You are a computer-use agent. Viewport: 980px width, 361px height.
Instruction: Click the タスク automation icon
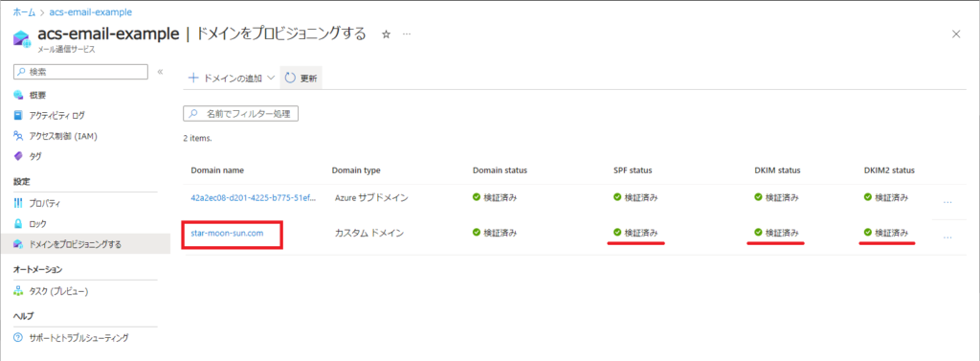click(x=18, y=291)
